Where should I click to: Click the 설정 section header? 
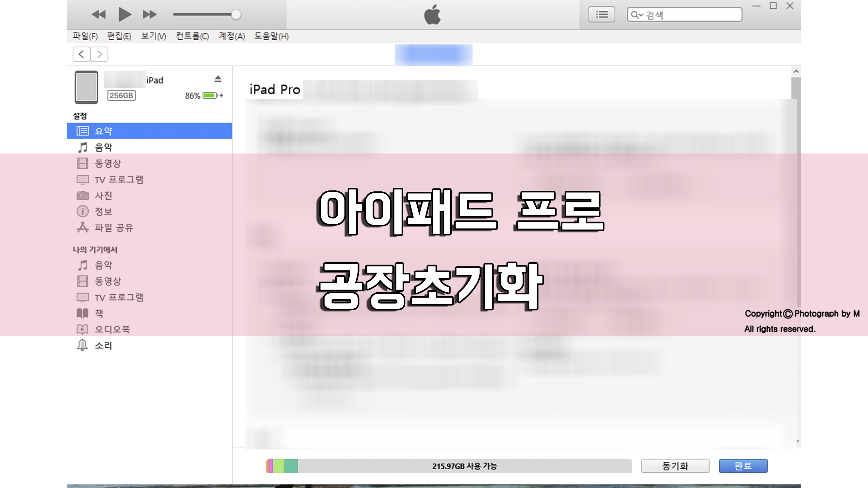pyautogui.click(x=80, y=116)
